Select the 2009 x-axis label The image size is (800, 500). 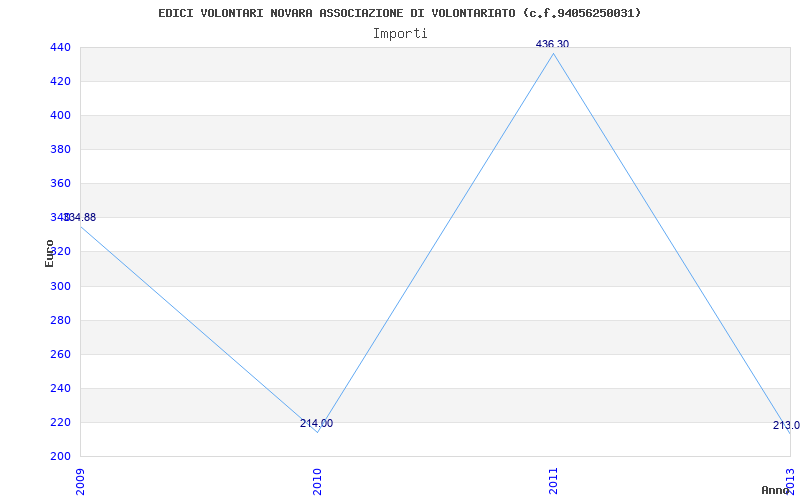click(x=81, y=481)
